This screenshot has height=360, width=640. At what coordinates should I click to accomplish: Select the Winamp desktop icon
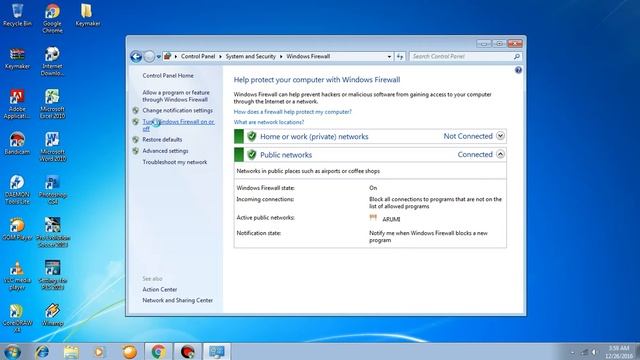52,314
